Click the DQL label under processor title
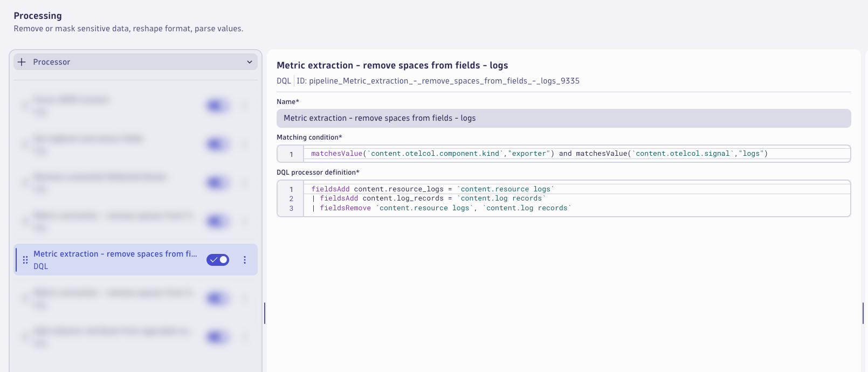Image resolution: width=868 pixels, height=372 pixels. tap(284, 81)
